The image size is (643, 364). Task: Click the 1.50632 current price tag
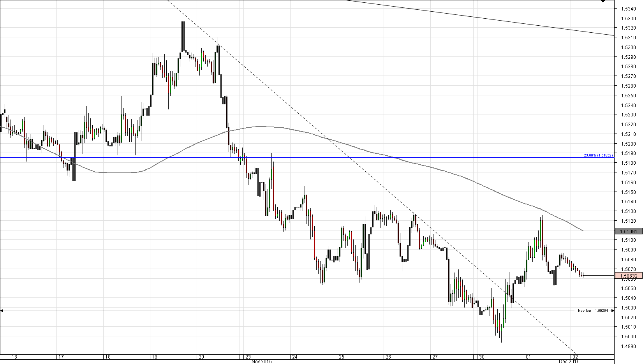coord(629,276)
